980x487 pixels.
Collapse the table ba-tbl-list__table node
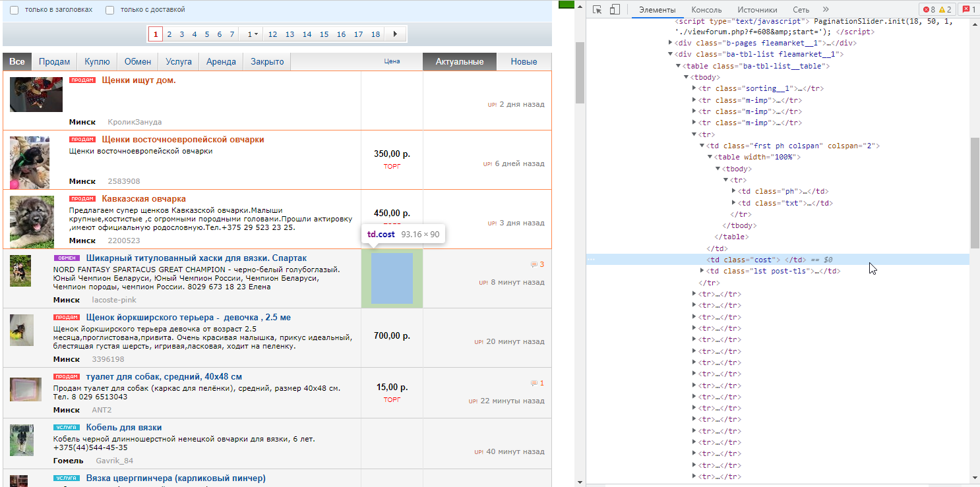tap(679, 66)
